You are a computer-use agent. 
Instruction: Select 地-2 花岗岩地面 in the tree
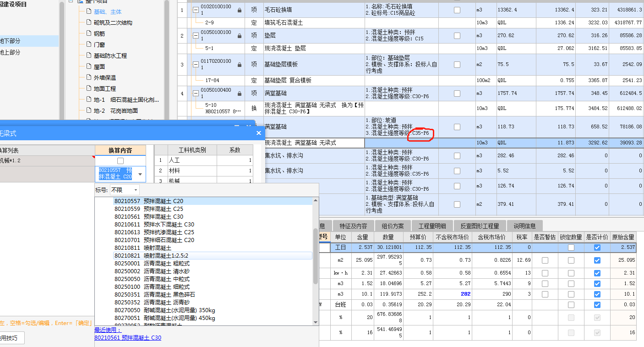coord(116,110)
